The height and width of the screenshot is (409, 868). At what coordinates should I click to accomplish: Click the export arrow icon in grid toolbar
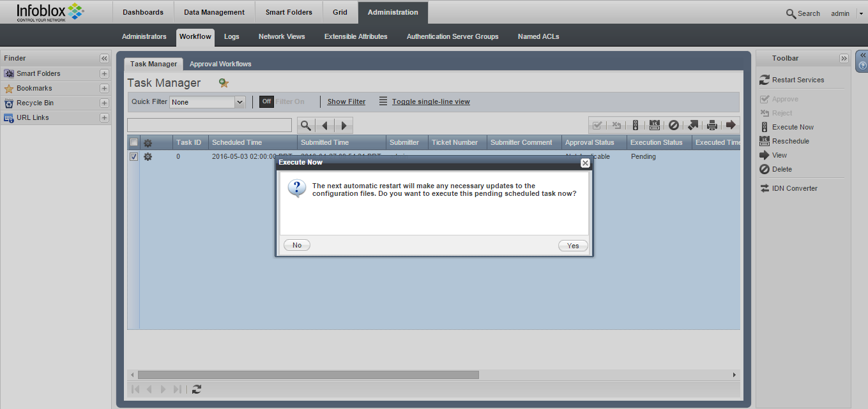click(x=692, y=126)
